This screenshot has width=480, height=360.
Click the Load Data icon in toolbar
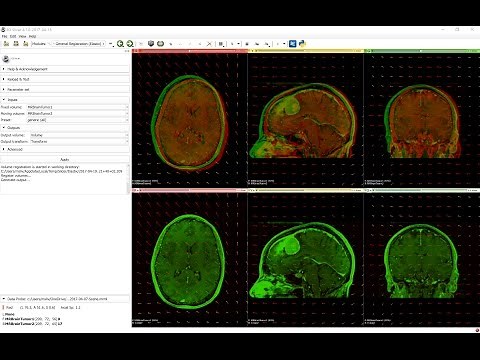(6, 44)
